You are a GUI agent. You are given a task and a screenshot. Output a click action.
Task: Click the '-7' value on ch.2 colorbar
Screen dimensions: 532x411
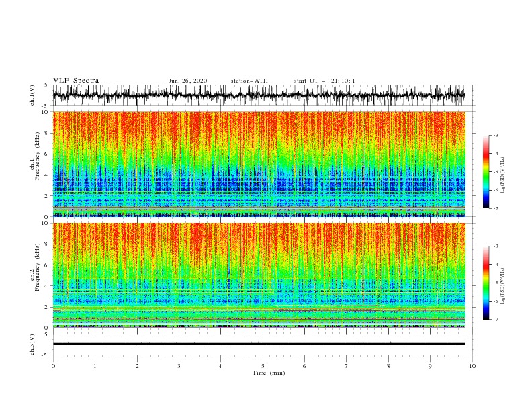pos(495,319)
